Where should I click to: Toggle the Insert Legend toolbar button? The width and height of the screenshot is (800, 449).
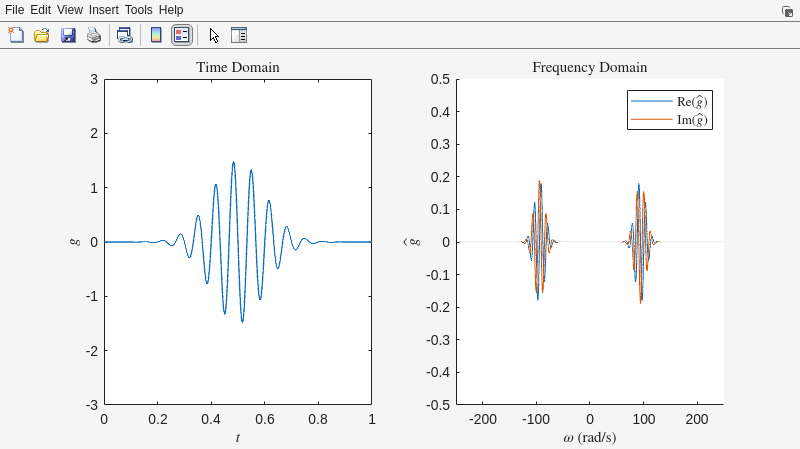(181, 35)
